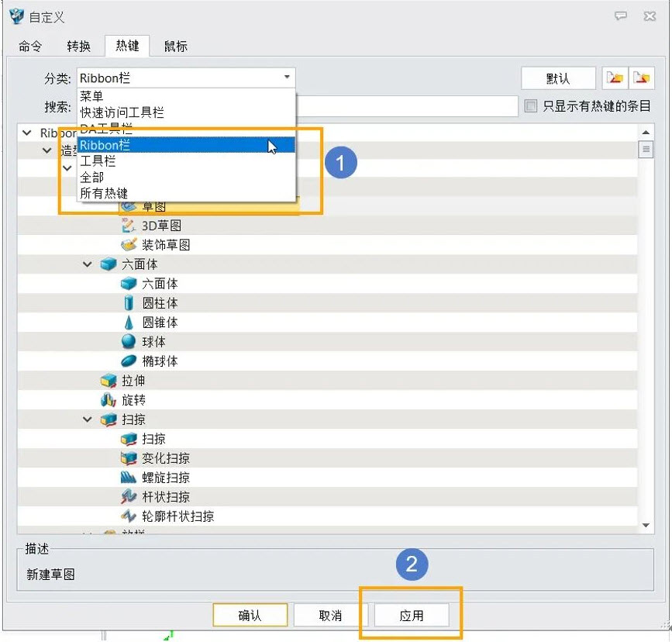Click the 圆柱体 cylinder icon
This screenshot has width=672, height=642.
(x=129, y=303)
